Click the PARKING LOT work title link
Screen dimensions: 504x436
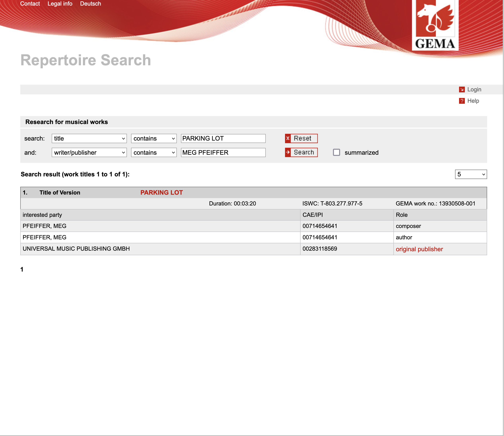162,193
